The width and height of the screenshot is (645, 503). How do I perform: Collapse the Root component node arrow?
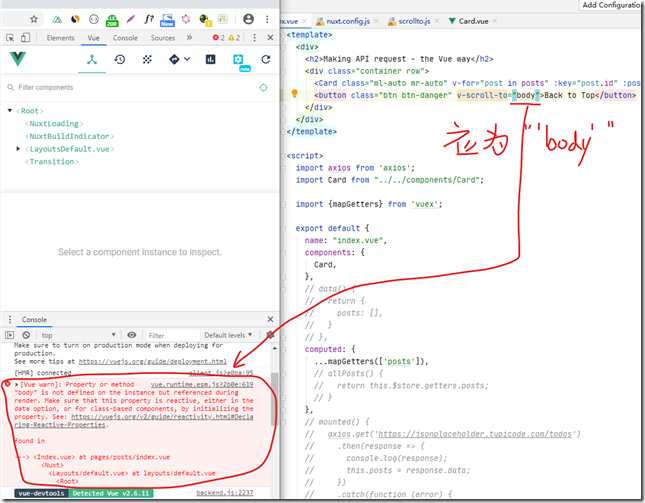coord(10,111)
